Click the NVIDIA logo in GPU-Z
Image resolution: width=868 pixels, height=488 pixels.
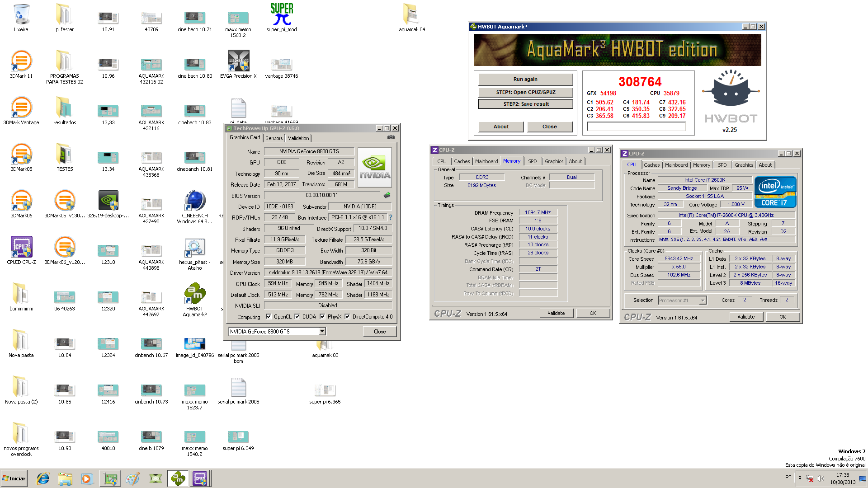[375, 168]
